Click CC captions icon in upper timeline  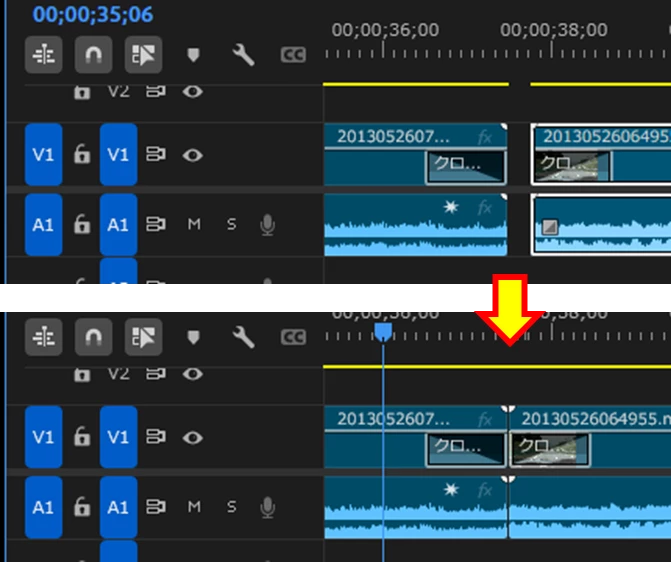pos(293,55)
